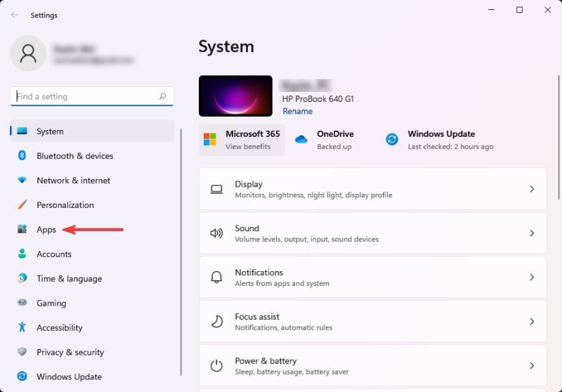The width and height of the screenshot is (562, 392).
Task: Click the Personalization paintbrush icon
Action: pos(22,205)
